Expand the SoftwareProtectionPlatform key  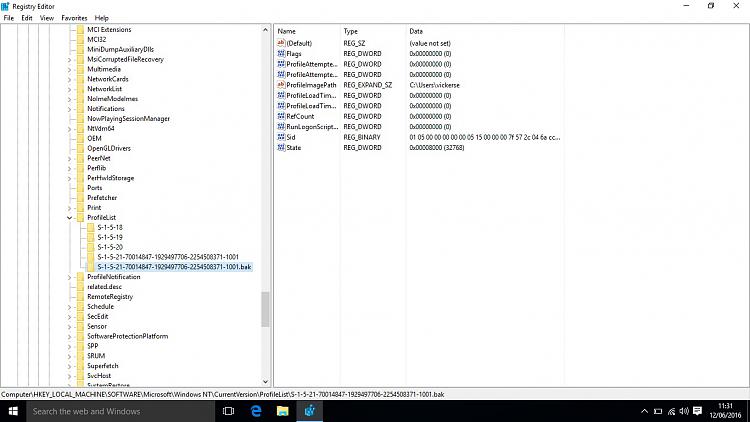tap(70, 336)
